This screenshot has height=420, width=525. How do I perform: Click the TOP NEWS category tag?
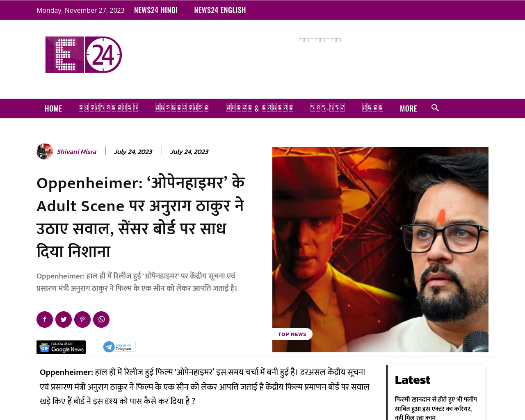tap(292, 334)
